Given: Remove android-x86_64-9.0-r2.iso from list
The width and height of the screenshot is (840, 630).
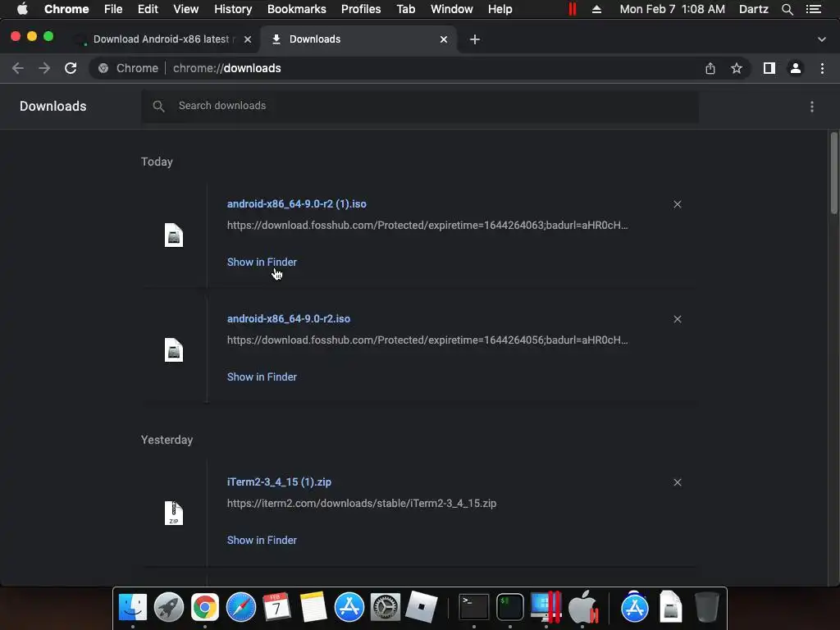Looking at the screenshot, I should click(x=677, y=319).
